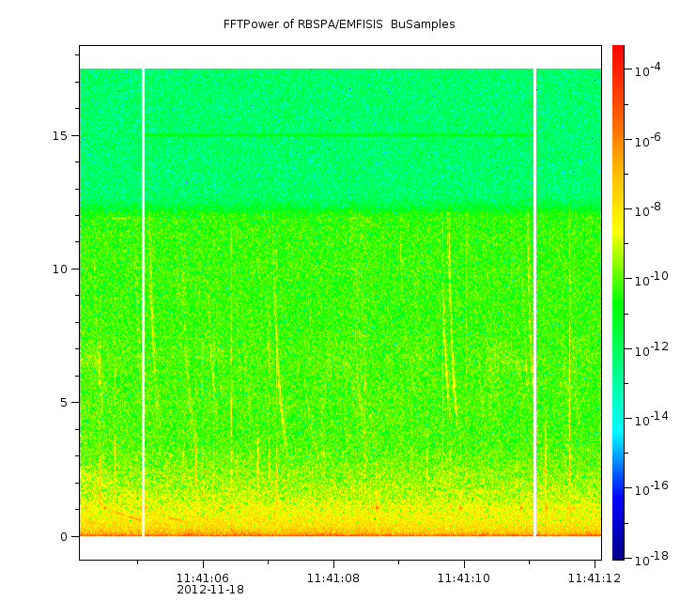Click the colorbar label 10^-16
Viewport: 680px width, 616px height.
651,488
